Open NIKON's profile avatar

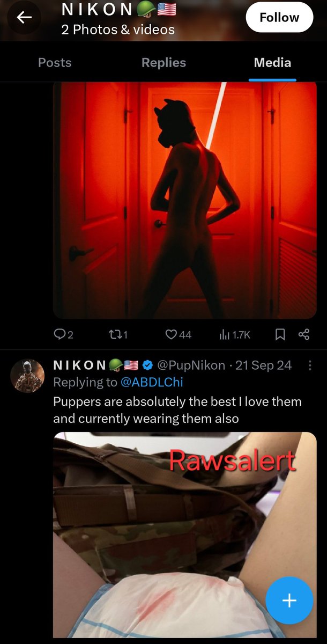pos(27,376)
